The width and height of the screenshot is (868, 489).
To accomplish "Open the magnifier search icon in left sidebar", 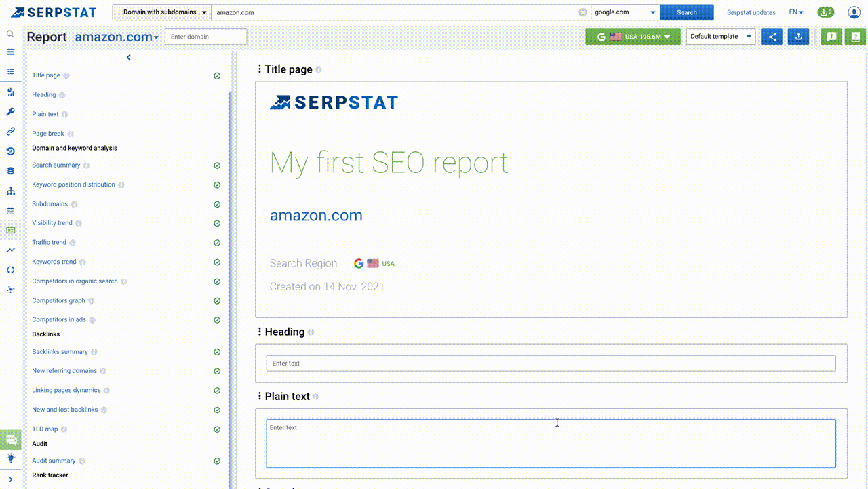I will 10,34.
